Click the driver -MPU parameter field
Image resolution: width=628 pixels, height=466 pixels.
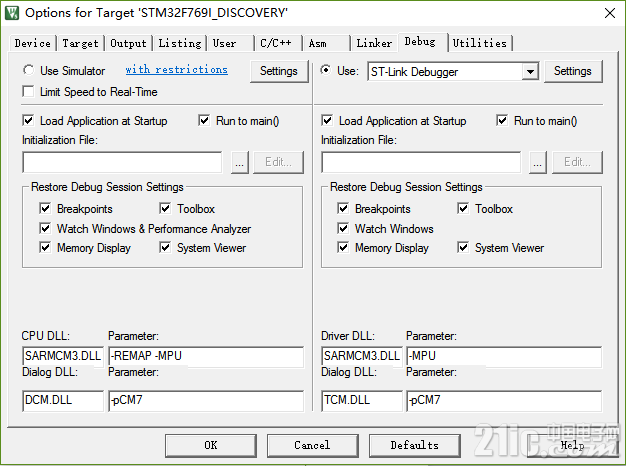[x=504, y=356]
